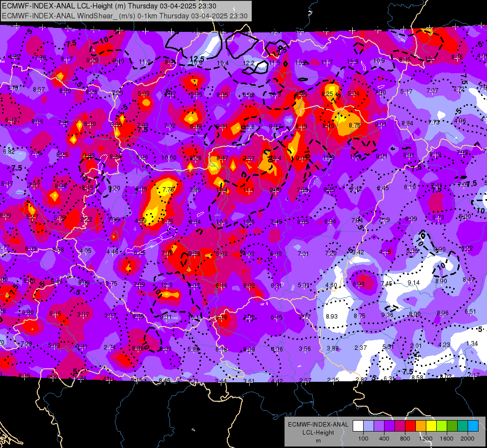Click the wind shear value 5.17

tap(406, 92)
